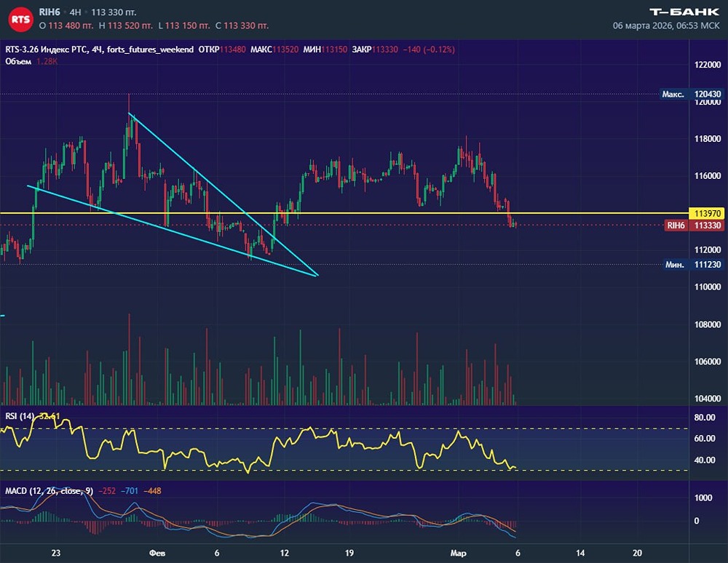Click the MACD value −701
Screen dimensions: 728x563
tap(130, 491)
